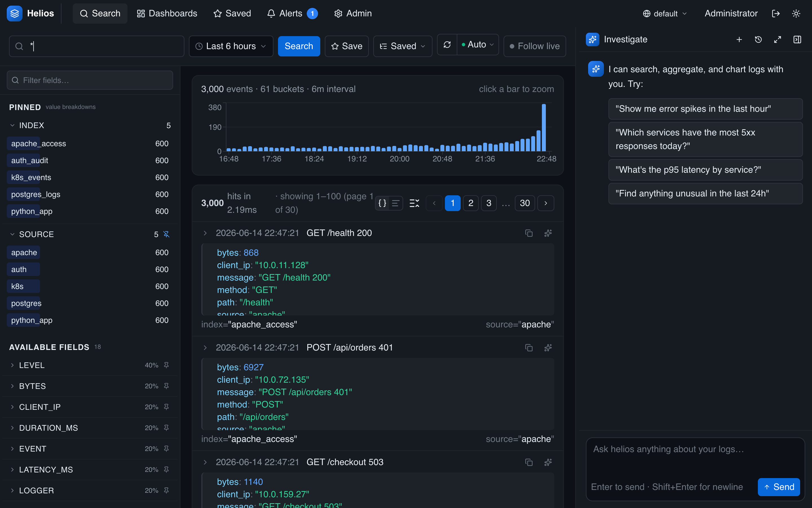Copy the GET /health 200 event
Image resolution: width=812 pixels, height=508 pixels.
[529, 233]
